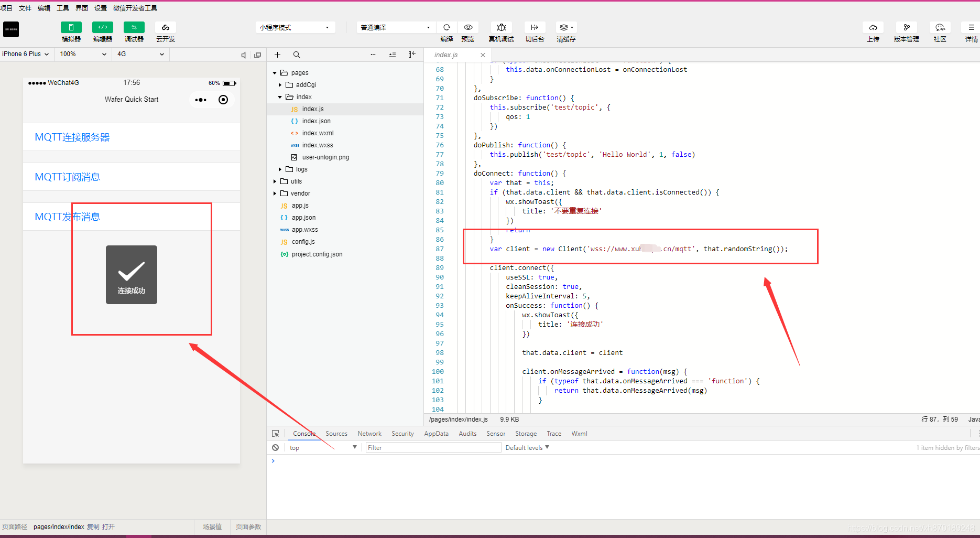
Task: Collapse the pages folder
Action: pyautogui.click(x=275, y=73)
